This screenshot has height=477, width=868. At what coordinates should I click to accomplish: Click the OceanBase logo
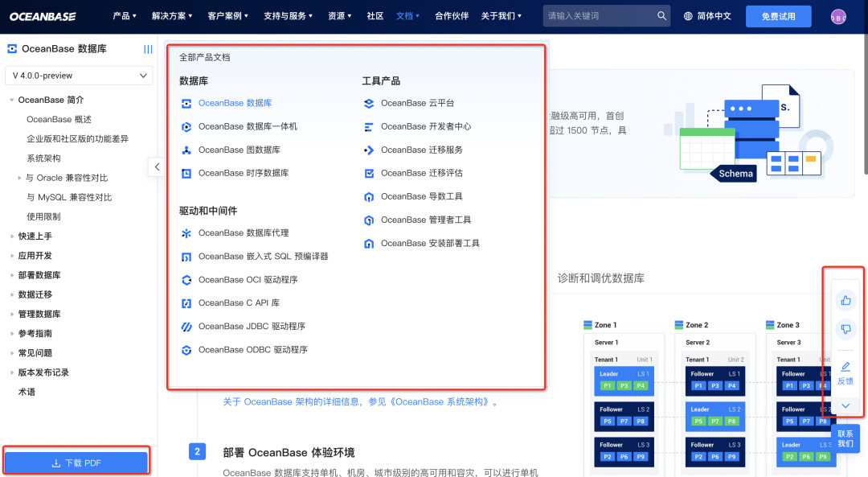click(x=43, y=17)
